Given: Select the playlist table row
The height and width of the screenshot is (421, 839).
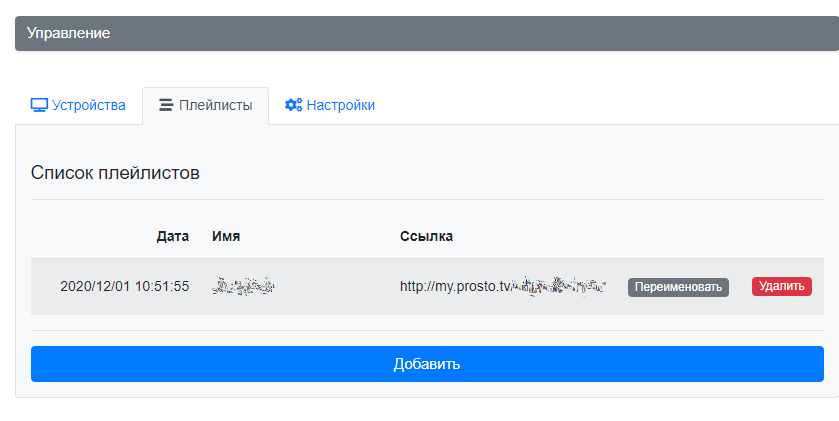Looking at the screenshot, I should pos(427,286).
